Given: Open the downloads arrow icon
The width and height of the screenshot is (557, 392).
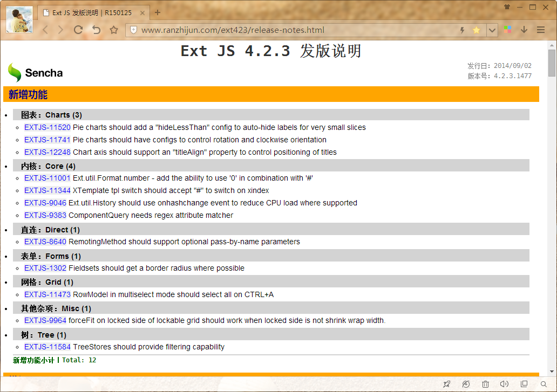Looking at the screenshot, I should point(524,30).
